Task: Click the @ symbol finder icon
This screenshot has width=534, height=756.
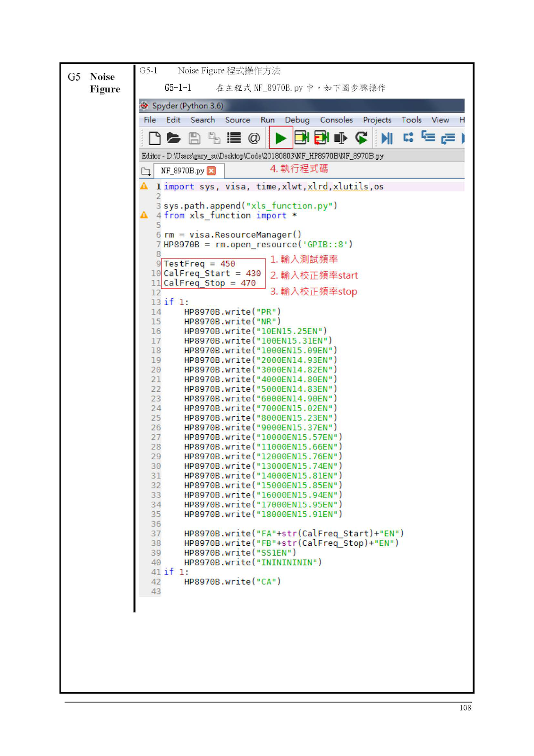Action: 254,138
